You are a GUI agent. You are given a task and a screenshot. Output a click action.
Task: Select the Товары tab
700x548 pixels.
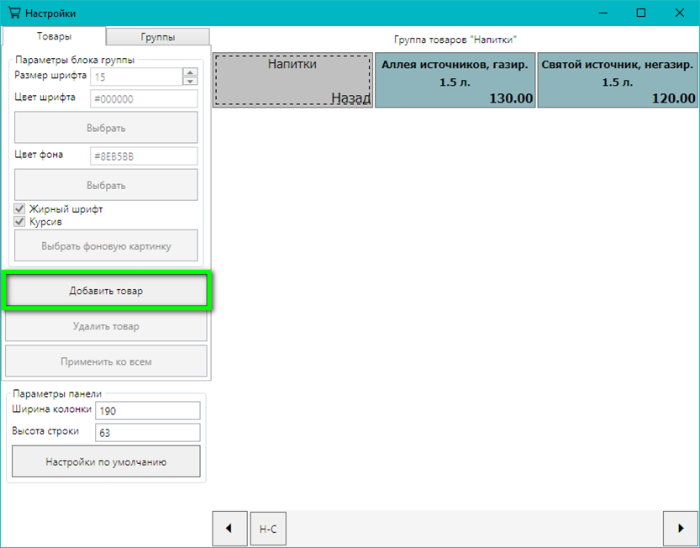(x=54, y=37)
